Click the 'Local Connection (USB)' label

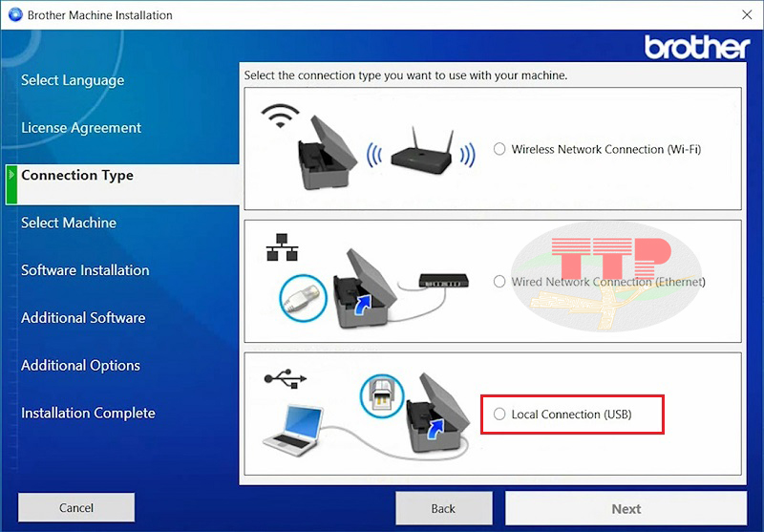pyautogui.click(x=571, y=415)
